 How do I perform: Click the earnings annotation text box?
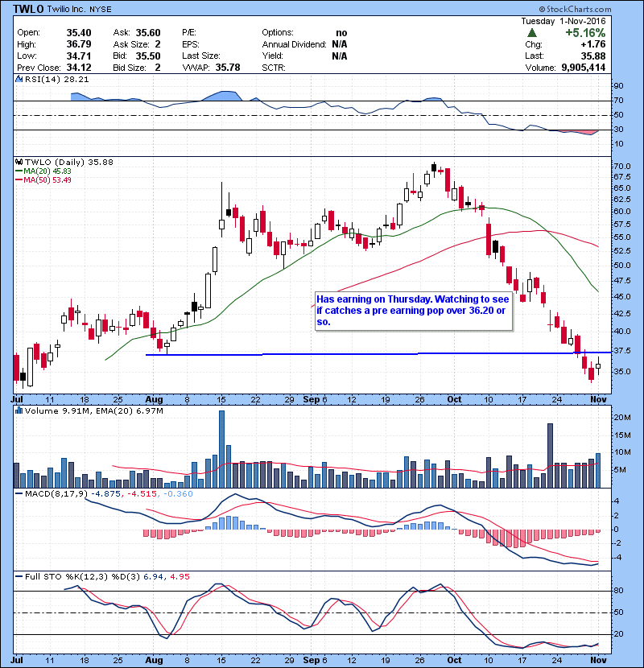tap(414, 311)
